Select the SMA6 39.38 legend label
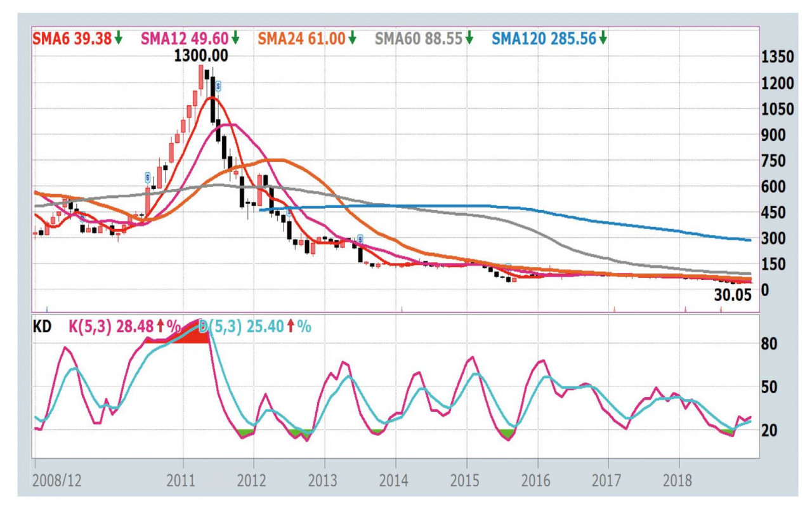812x519 pixels. tap(72, 38)
